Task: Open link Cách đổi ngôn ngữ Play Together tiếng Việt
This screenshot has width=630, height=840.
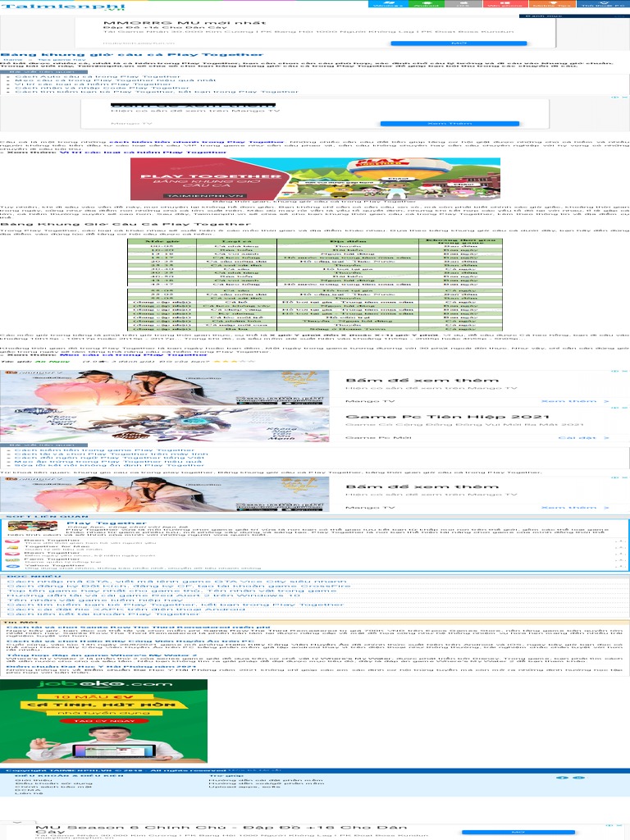Action: click(110, 458)
